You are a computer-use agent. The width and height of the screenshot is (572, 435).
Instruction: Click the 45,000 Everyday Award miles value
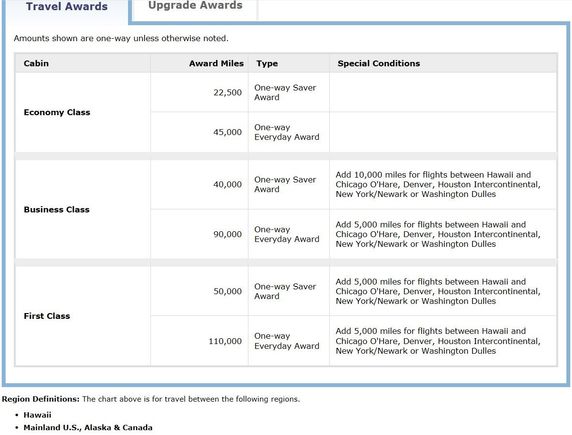[228, 132]
